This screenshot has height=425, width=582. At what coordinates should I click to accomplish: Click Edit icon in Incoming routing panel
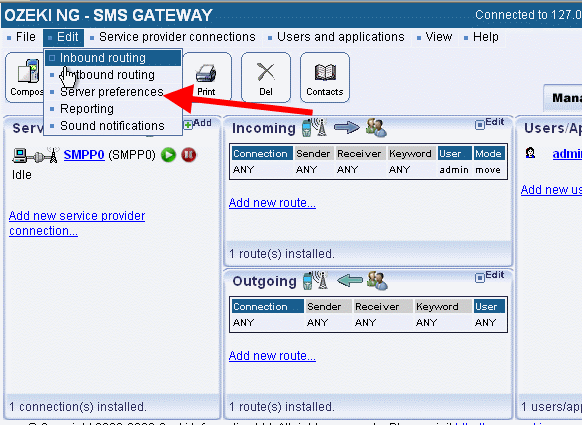click(x=490, y=123)
